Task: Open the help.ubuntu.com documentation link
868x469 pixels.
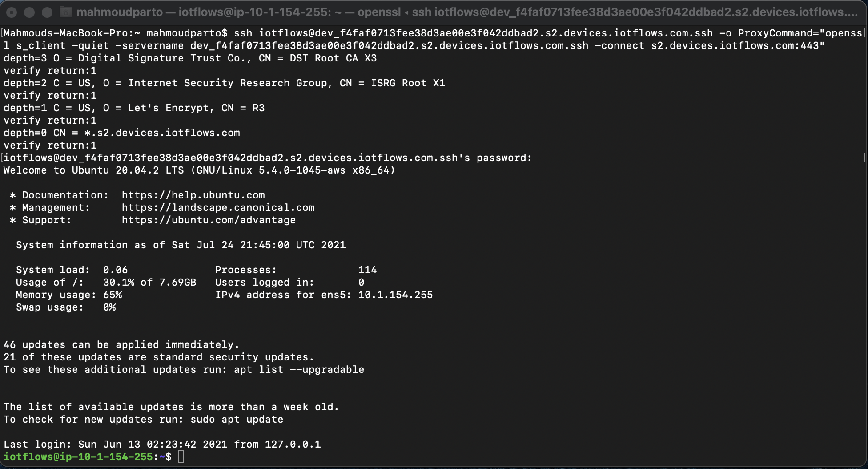Action: (193, 195)
